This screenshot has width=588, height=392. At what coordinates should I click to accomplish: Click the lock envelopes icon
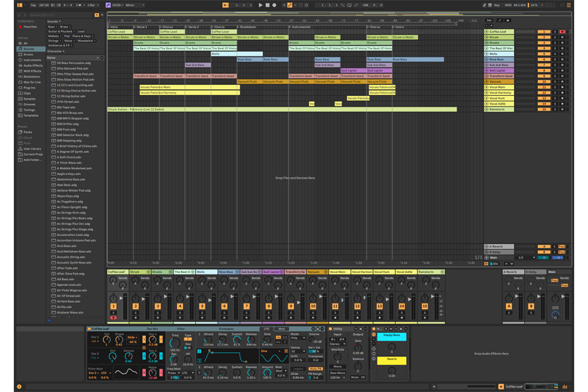(507, 20)
